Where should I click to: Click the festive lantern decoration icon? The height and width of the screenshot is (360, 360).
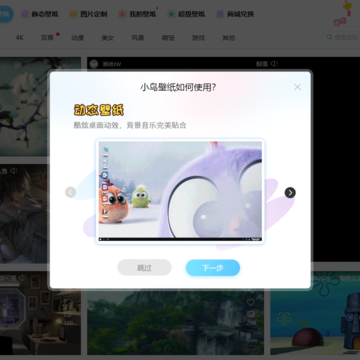coord(344,13)
